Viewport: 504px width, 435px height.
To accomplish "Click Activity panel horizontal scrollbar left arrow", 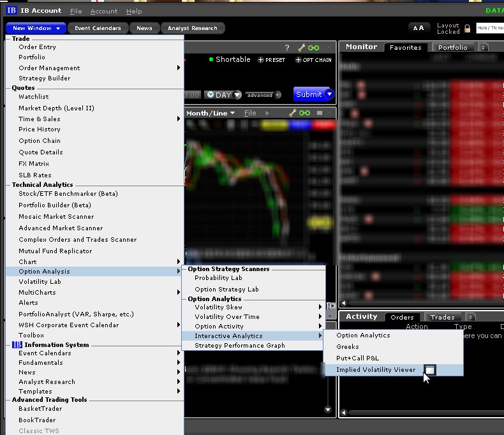I will (x=344, y=413).
